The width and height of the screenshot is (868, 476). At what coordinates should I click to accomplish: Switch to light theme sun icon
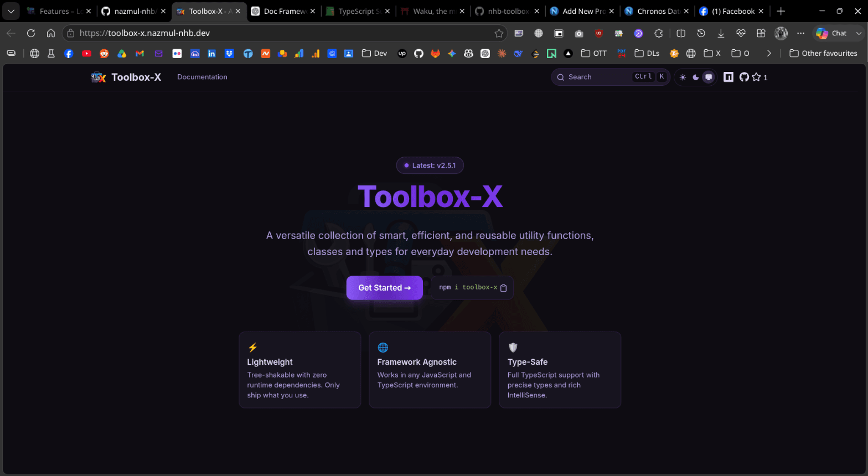tap(683, 77)
